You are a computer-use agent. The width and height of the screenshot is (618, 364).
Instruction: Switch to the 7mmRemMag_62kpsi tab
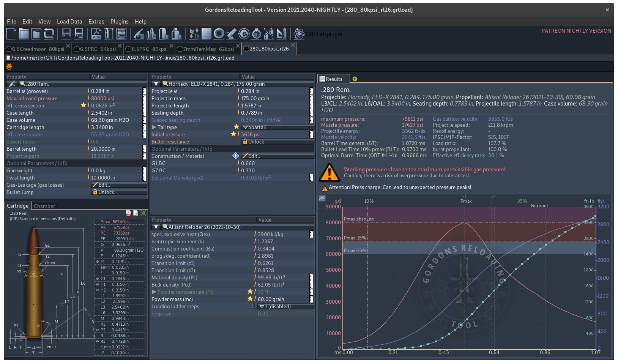click(x=208, y=49)
